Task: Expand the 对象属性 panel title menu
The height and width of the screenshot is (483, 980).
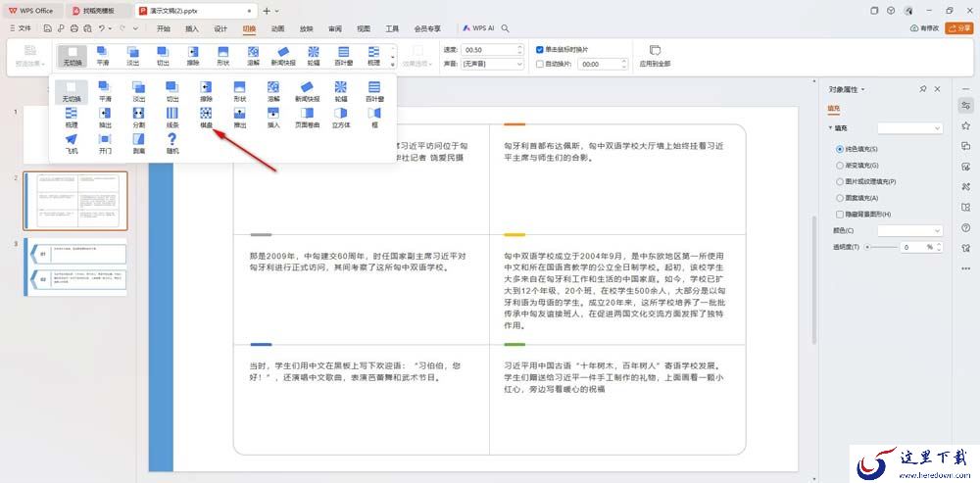Action: pos(863,89)
